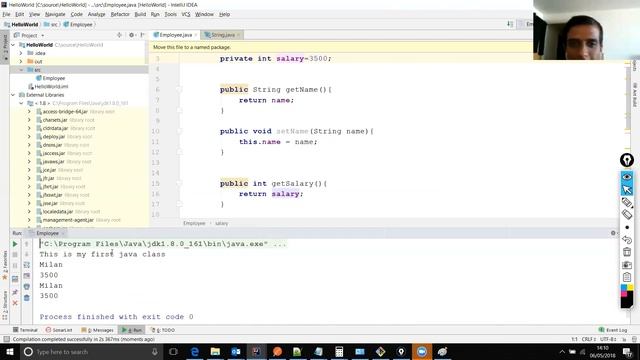640x360 pixels.
Task: Pin the Run tab using the pin icon
Action: click(15, 292)
